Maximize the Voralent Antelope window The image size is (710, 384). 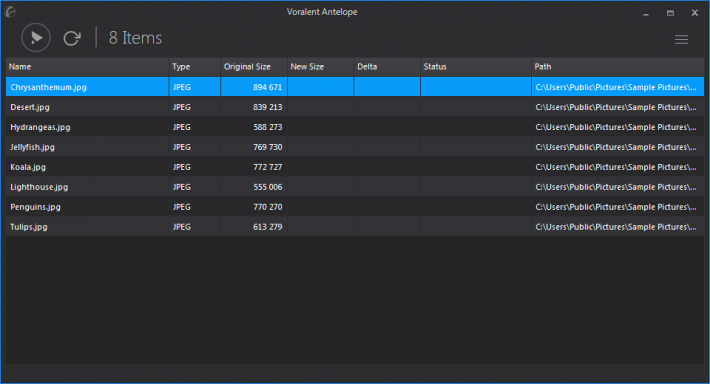click(670, 13)
